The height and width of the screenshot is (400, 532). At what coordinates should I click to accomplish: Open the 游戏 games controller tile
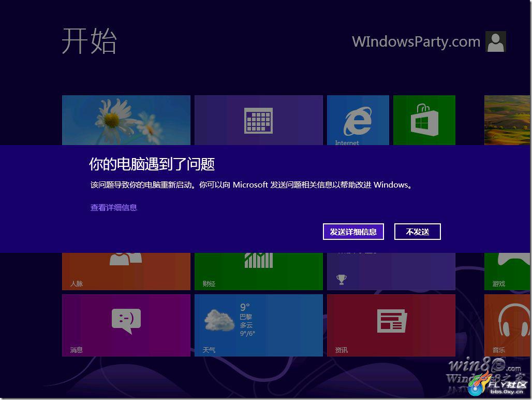point(507,272)
